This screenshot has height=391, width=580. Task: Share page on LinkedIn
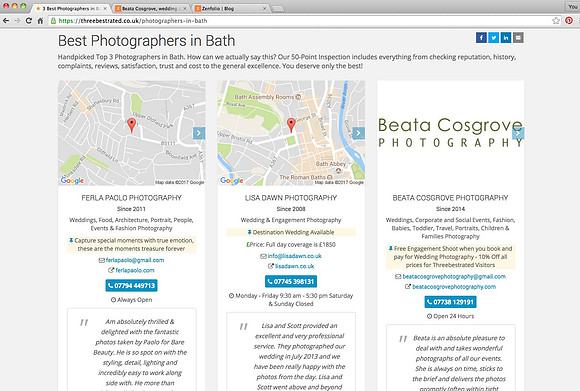[x=506, y=38]
